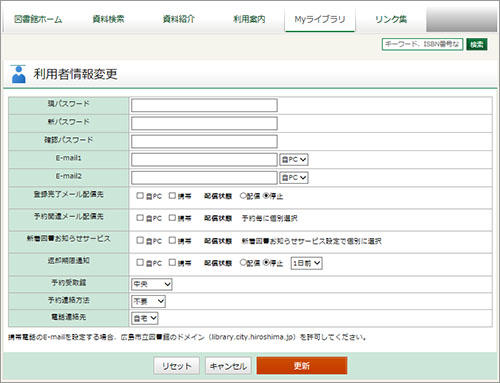Open the E-mail2 device type dropdown
This screenshot has height=383, width=500.
[x=294, y=178]
